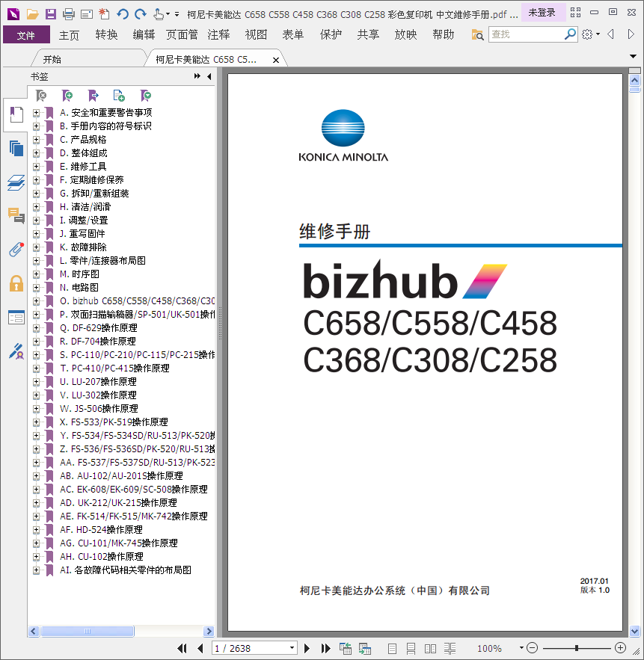Close the 柯尼卡美能达 document tab

pos(276,61)
